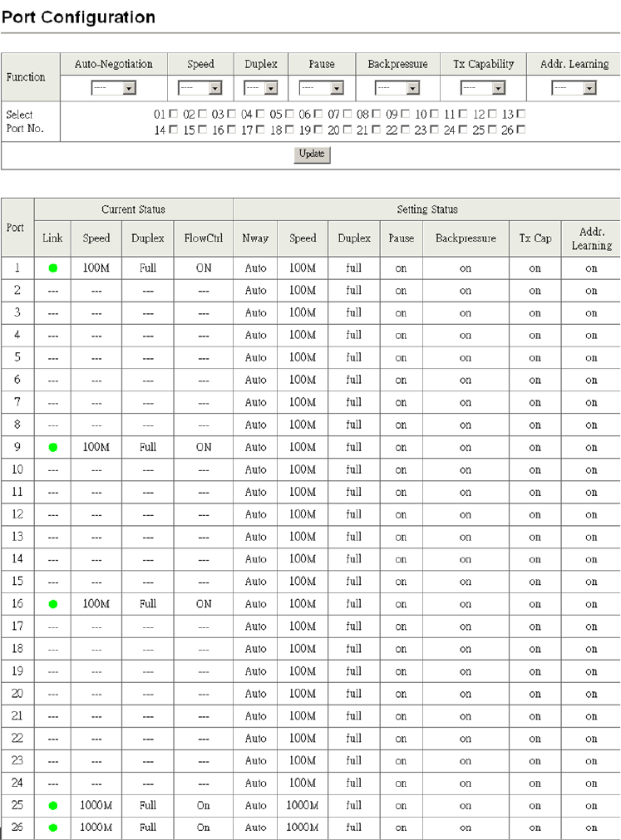
Task: Enable the port 26 checkbox
Action: (x=520, y=130)
